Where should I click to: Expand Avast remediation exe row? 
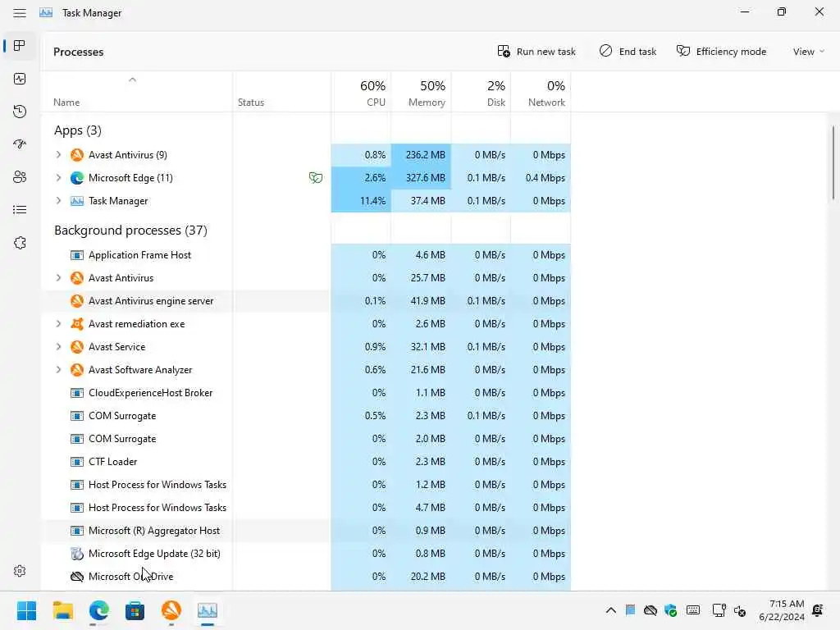click(x=58, y=324)
